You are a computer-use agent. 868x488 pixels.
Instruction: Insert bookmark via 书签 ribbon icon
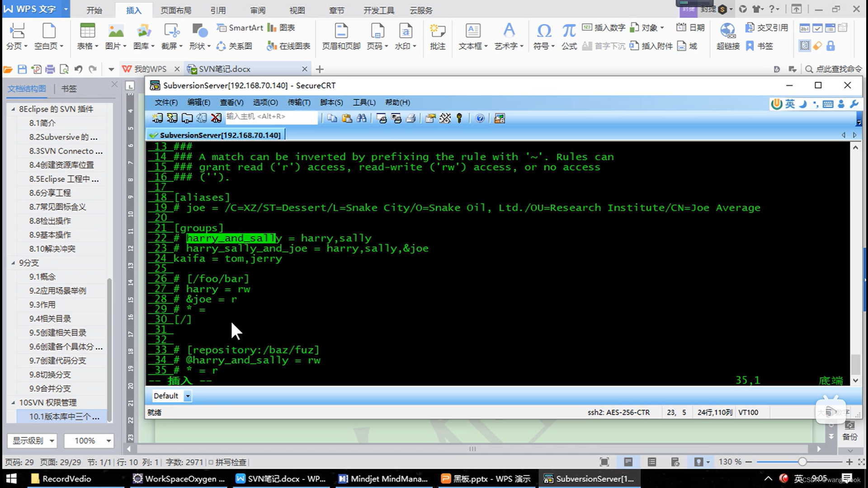[759, 46]
